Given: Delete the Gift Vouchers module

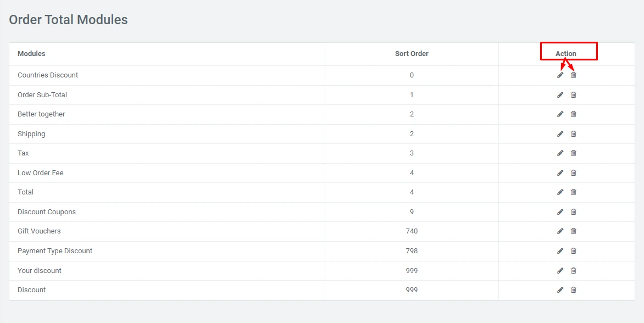Looking at the screenshot, I should tap(573, 231).
